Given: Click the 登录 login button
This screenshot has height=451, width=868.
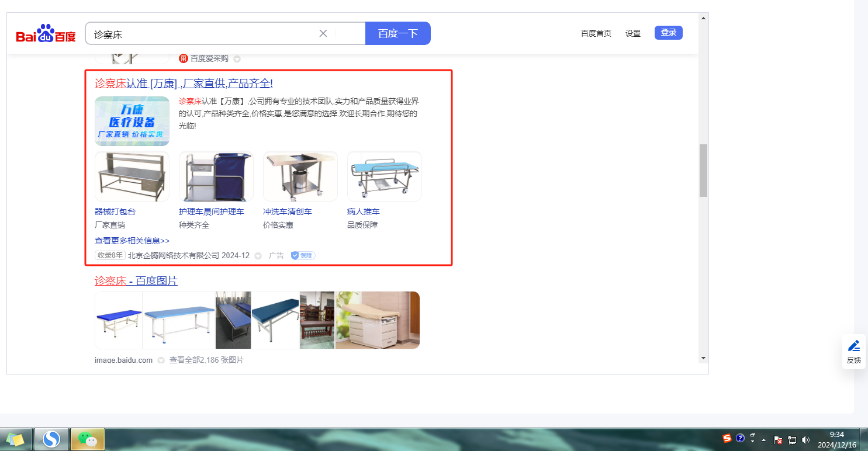Looking at the screenshot, I should (x=669, y=33).
